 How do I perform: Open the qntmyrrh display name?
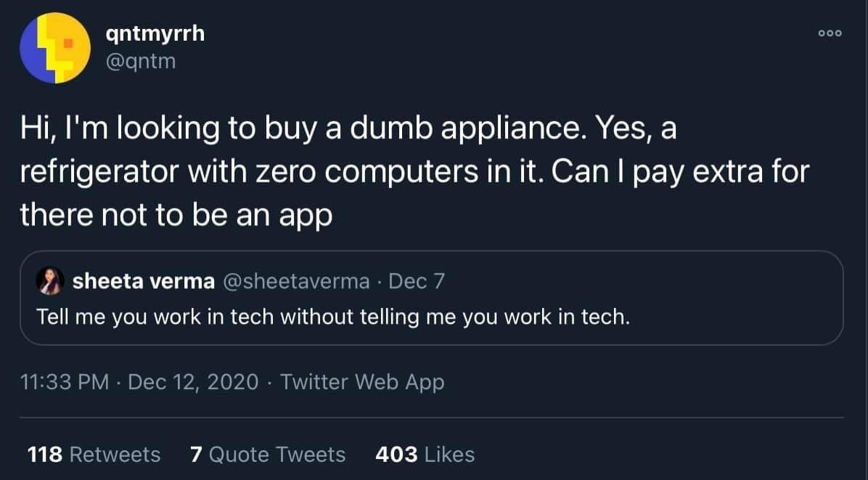click(155, 34)
